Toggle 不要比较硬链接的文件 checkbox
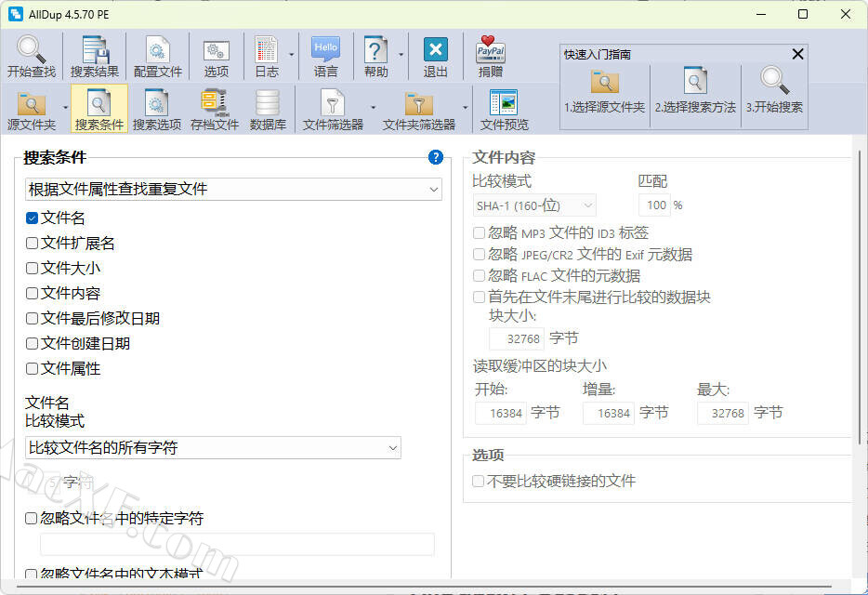868x595 pixels. point(479,481)
